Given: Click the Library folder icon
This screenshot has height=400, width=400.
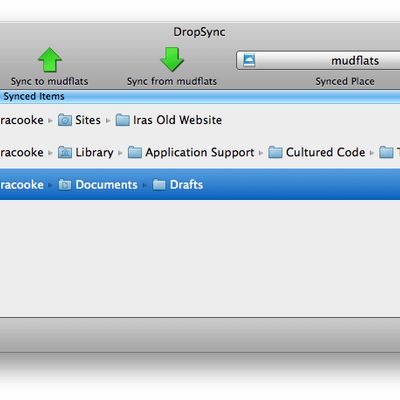Looking at the screenshot, I should tap(65, 152).
